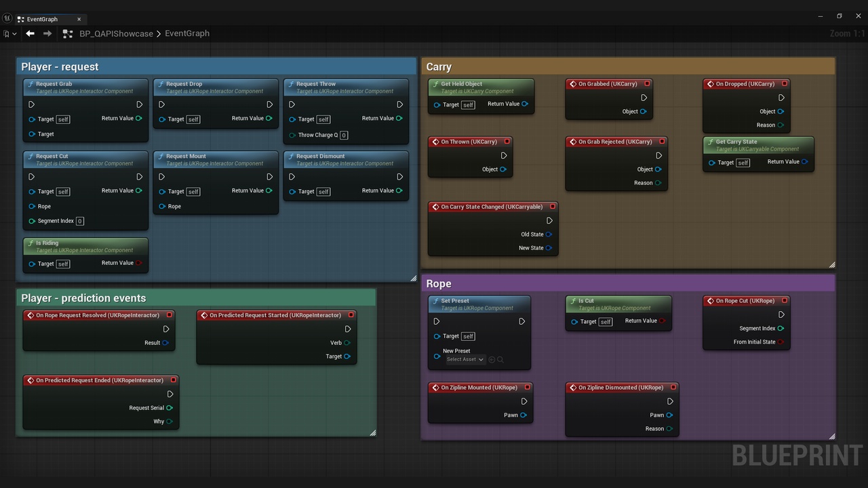Select On Carry State Changed node title
Screen dimensions: 868x488
point(492,207)
